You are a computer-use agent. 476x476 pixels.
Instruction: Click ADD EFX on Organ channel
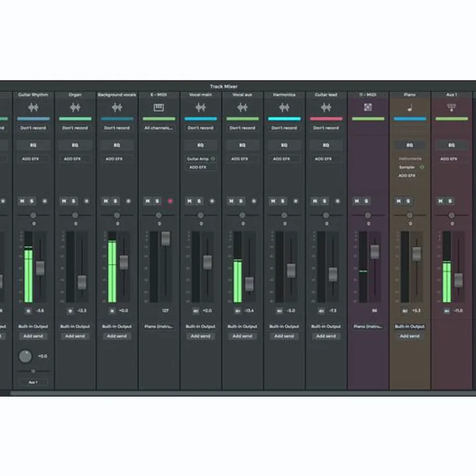click(x=72, y=159)
